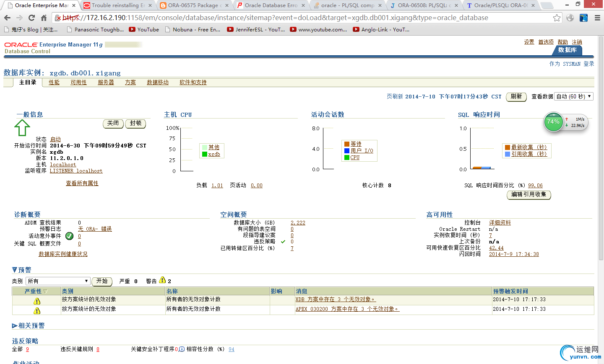Click the warning triangle beside alert count 2
This screenshot has width=604, height=364.
(162, 280)
